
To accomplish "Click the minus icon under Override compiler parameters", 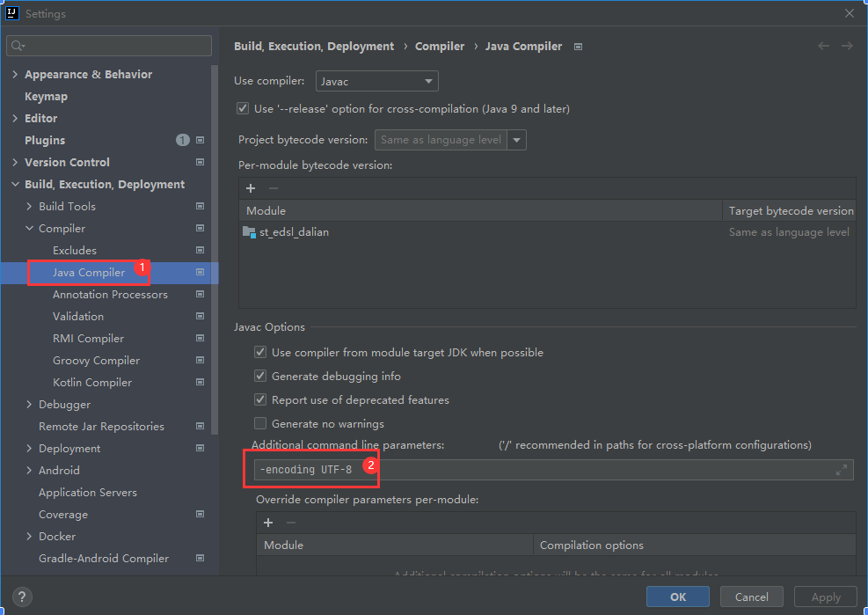I will coord(291,523).
